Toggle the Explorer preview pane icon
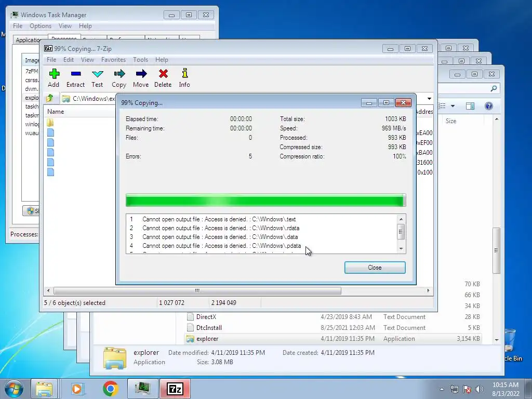The image size is (532, 399). (x=470, y=106)
